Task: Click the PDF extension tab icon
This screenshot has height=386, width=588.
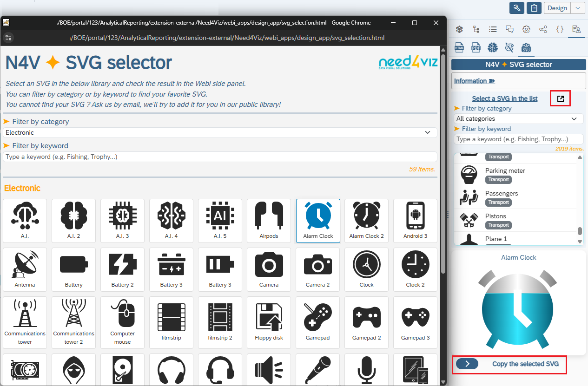Action: click(x=476, y=47)
